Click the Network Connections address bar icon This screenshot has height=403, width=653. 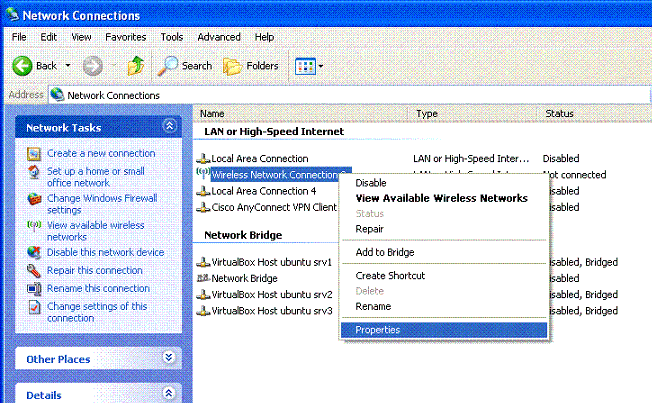coord(57,95)
